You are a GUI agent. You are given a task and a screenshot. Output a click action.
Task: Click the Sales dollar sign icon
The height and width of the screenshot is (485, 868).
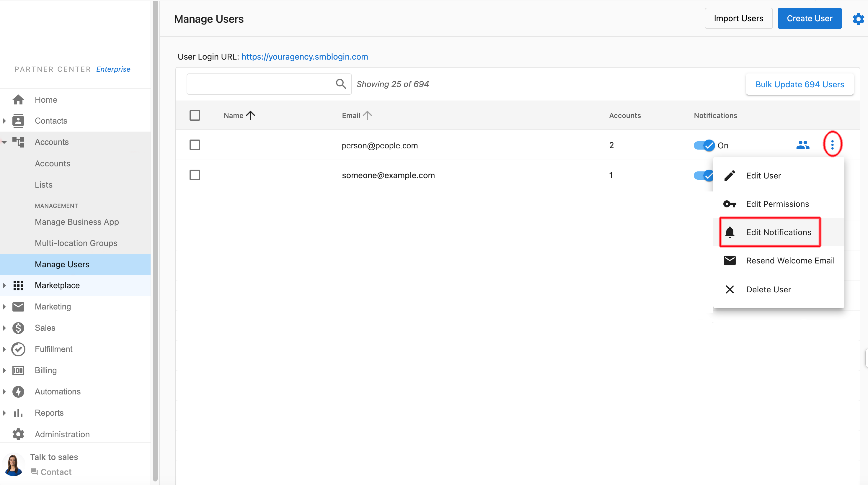[x=18, y=328]
